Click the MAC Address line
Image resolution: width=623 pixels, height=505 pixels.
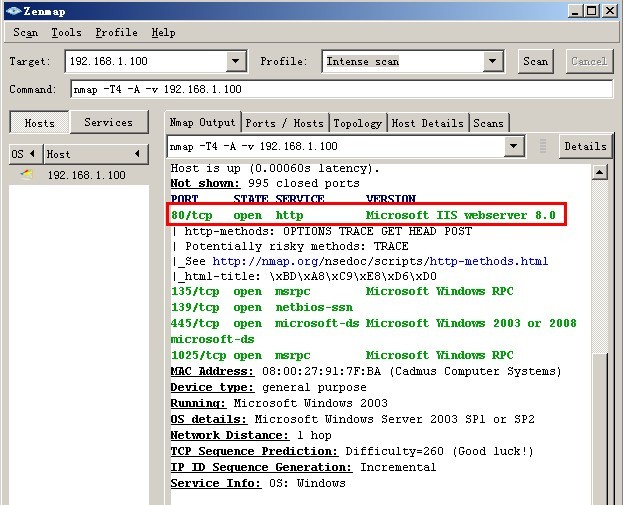click(366, 371)
